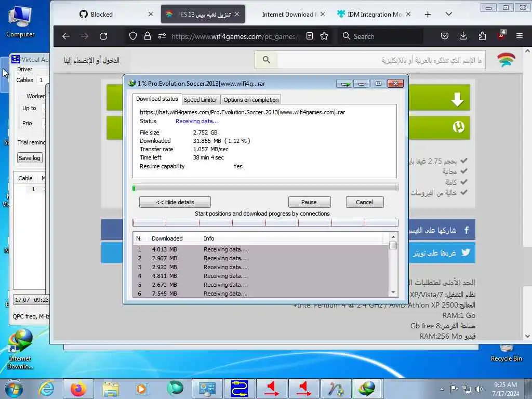The height and width of the screenshot is (399, 532).
Task: Open Firefox downloads panel arrow
Action: 463,36
